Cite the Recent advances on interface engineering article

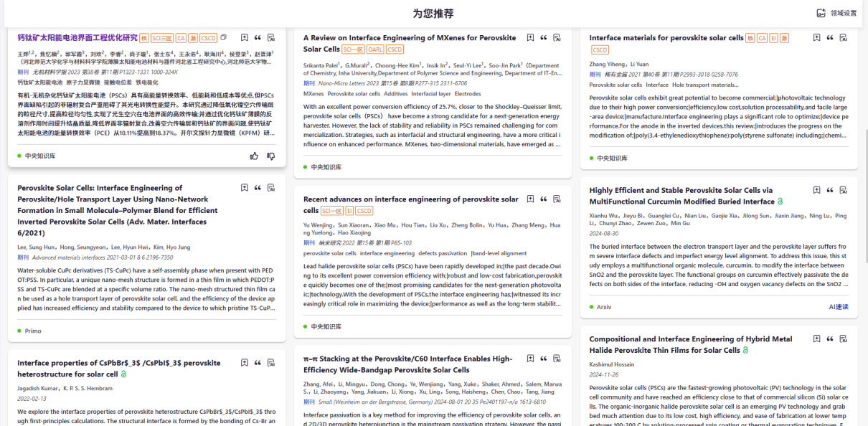point(544,199)
